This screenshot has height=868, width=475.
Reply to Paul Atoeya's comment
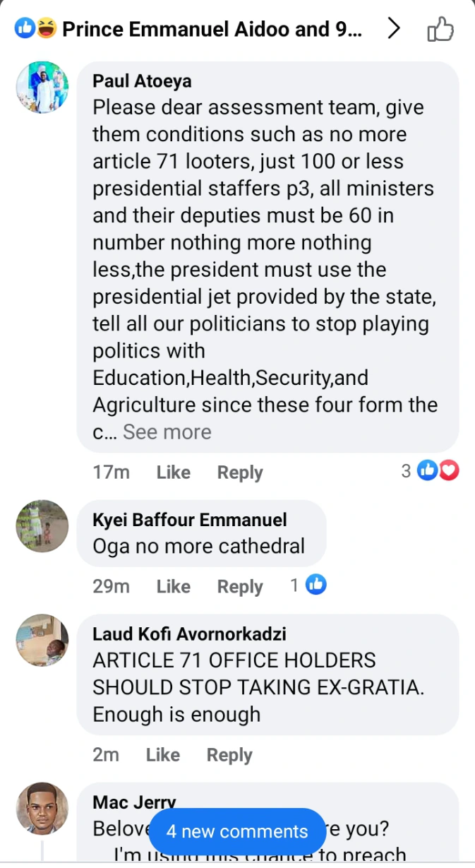point(239,472)
